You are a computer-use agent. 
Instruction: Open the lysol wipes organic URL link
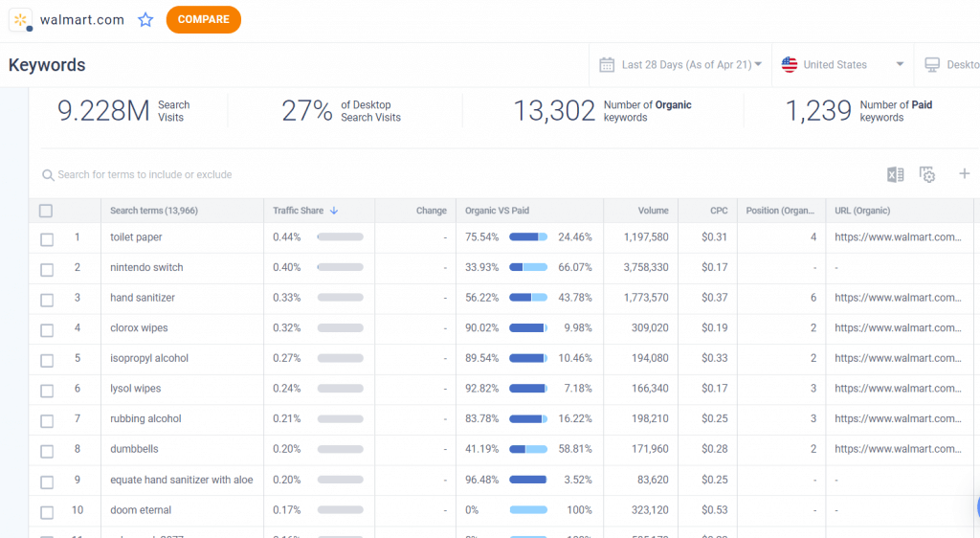[898, 388]
